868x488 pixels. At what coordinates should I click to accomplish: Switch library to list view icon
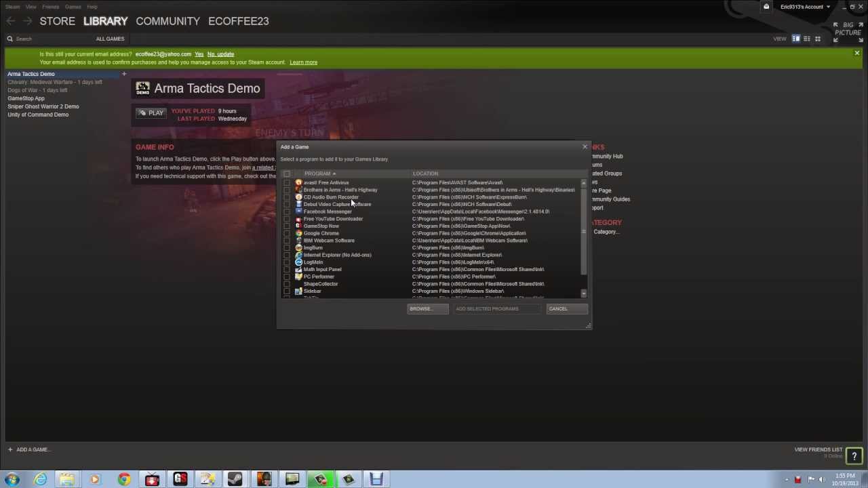point(807,39)
